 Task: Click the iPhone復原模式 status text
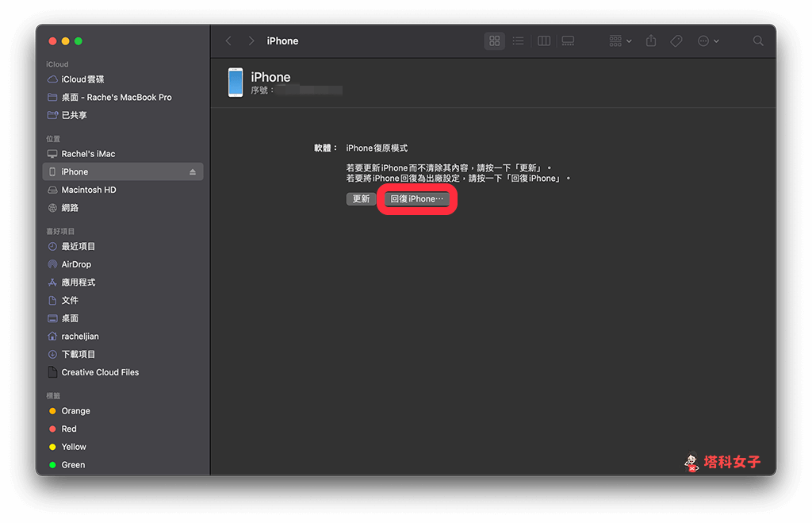(x=377, y=148)
